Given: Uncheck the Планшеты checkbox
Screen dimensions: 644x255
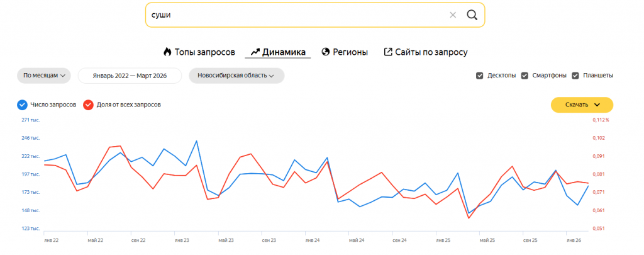Looking at the screenshot, I should coord(575,76).
